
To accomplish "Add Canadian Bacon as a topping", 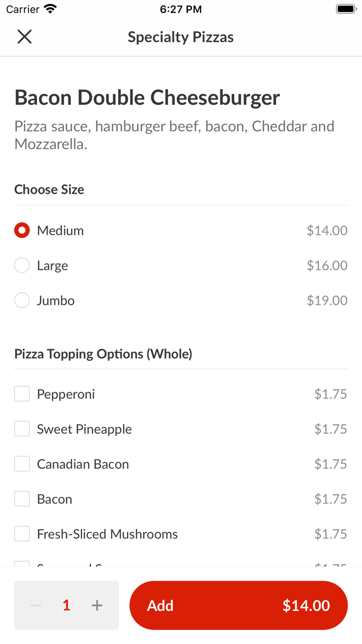I will coord(21,463).
